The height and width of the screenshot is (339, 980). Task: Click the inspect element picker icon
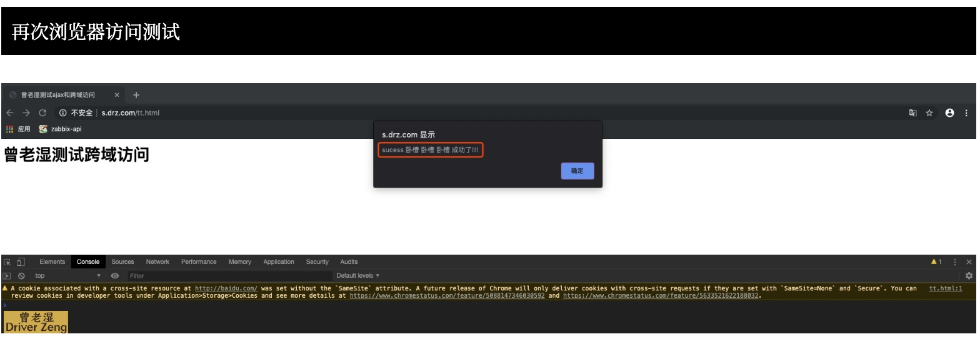[7, 262]
